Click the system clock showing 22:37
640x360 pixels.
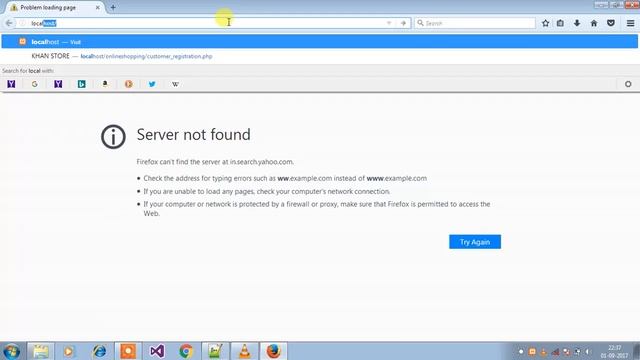coord(614,351)
